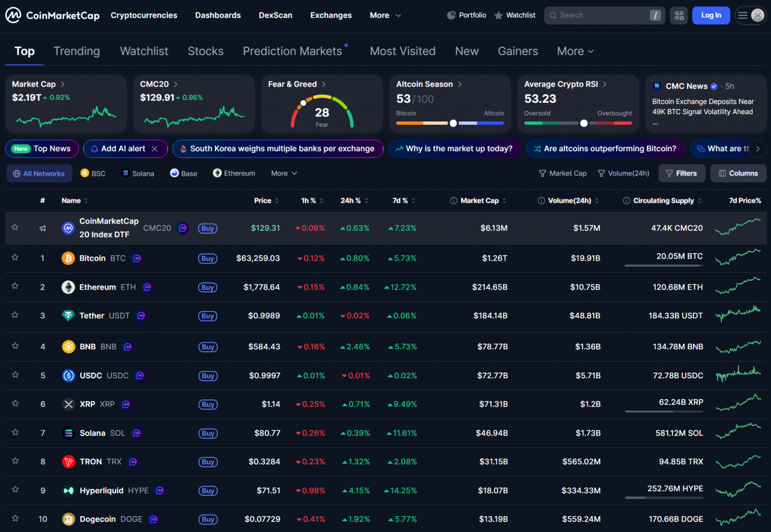
Task: Open the hamburger menu with avatar
Action: click(750, 15)
